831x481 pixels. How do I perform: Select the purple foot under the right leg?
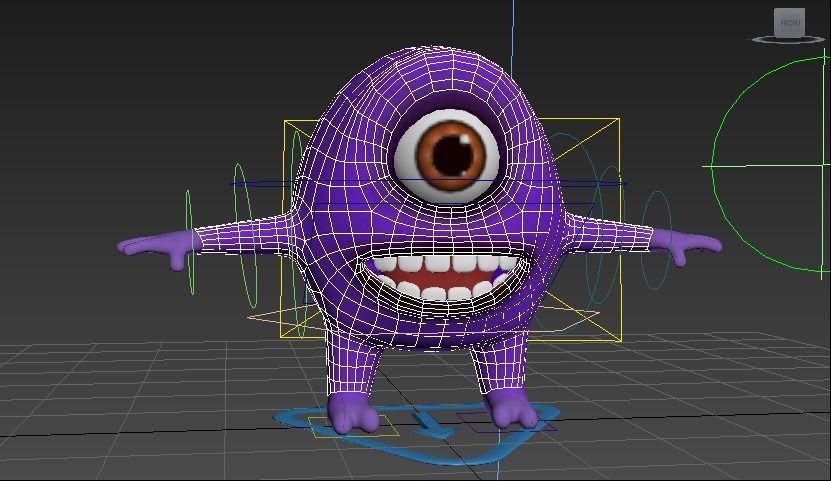tap(511, 409)
